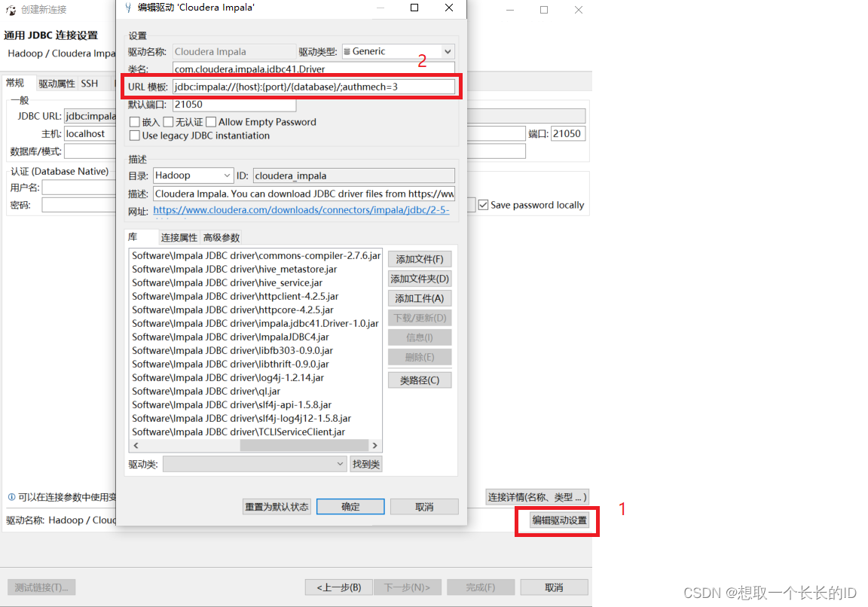
Task: Click the 默认端口 field showing 21050
Action: coord(235,105)
